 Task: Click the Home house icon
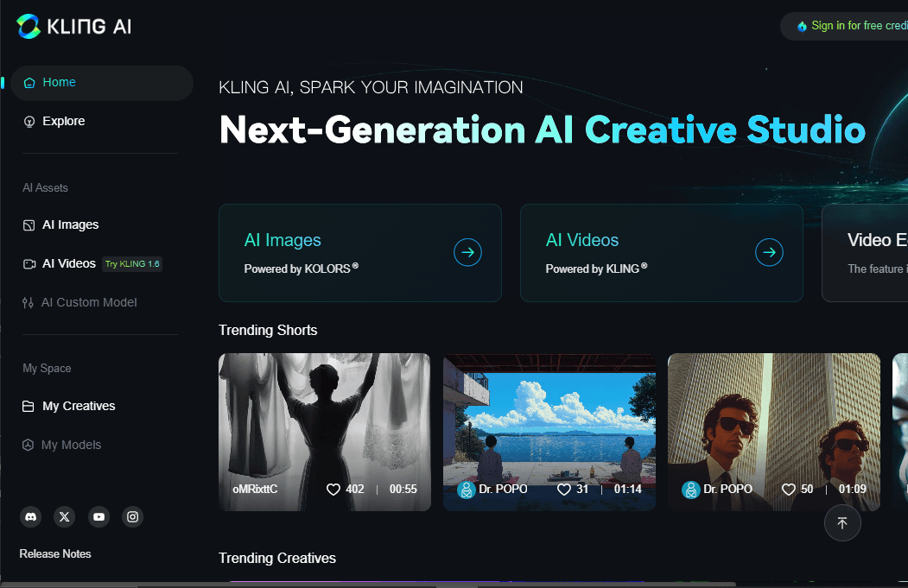(29, 83)
